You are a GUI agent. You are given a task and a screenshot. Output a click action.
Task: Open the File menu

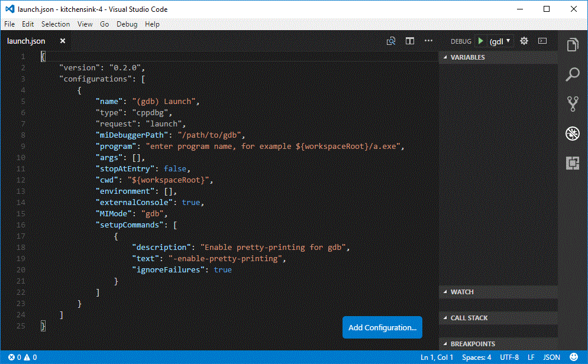tap(9, 24)
